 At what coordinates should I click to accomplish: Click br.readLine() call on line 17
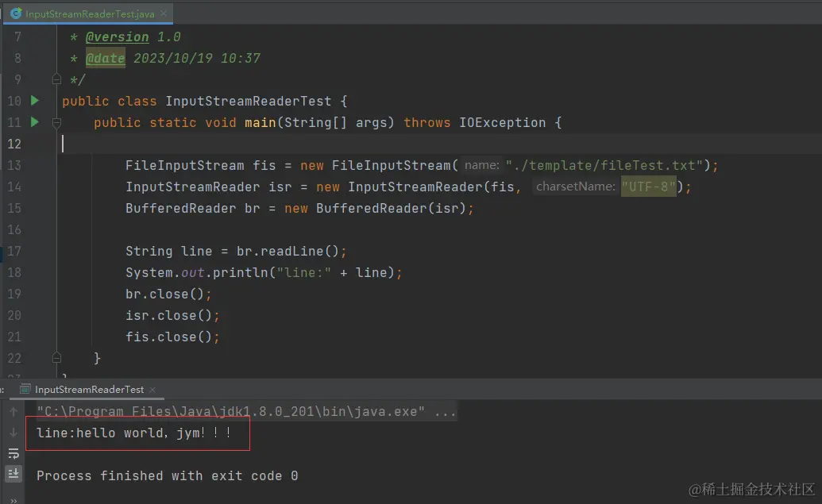coord(288,252)
